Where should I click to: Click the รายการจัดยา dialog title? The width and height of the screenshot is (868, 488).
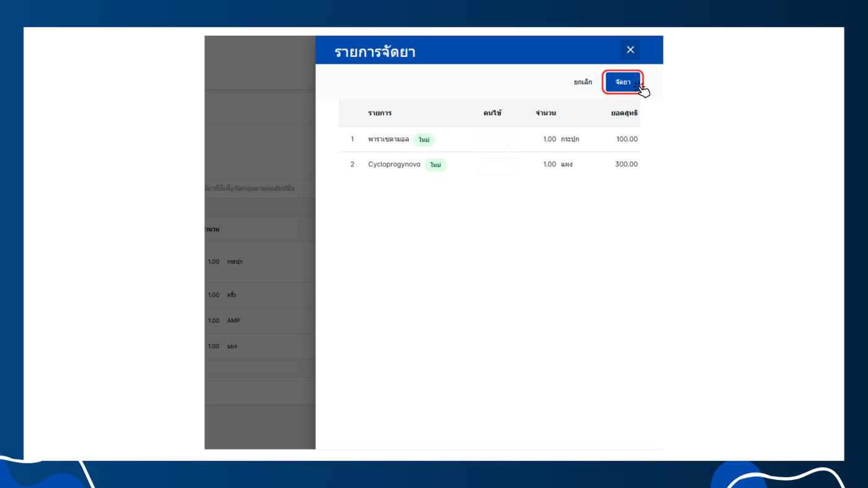coord(375,52)
